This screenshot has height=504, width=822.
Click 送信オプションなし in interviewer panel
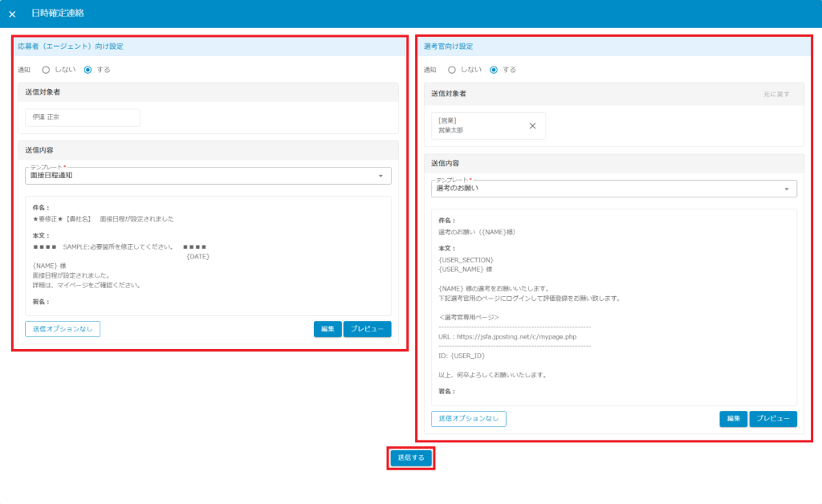(x=469, y=419)
